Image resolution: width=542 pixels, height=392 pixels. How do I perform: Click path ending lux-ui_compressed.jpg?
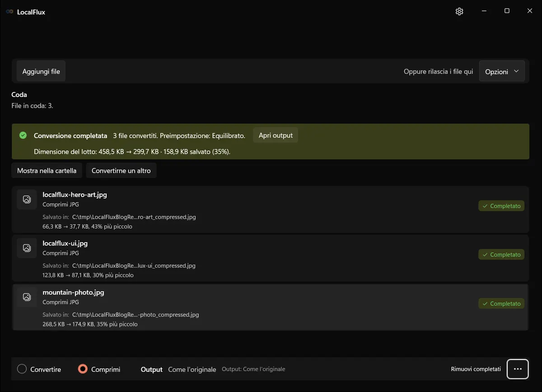134,266
